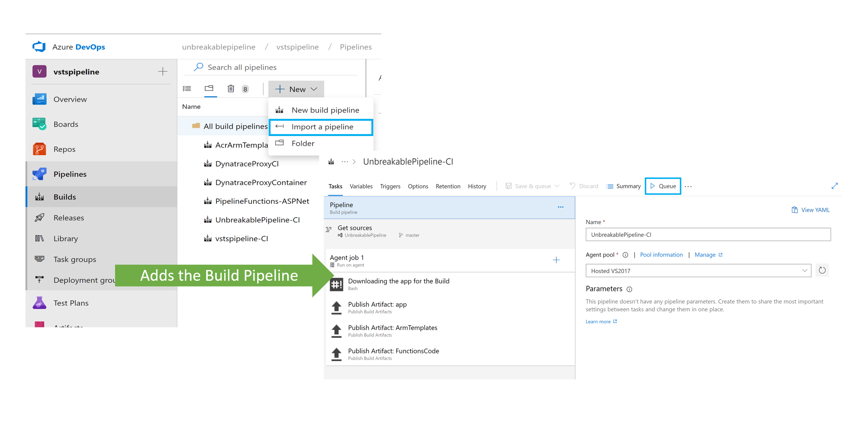Refresh the agent pool list
Screen dimensions: 868x422
822,270
